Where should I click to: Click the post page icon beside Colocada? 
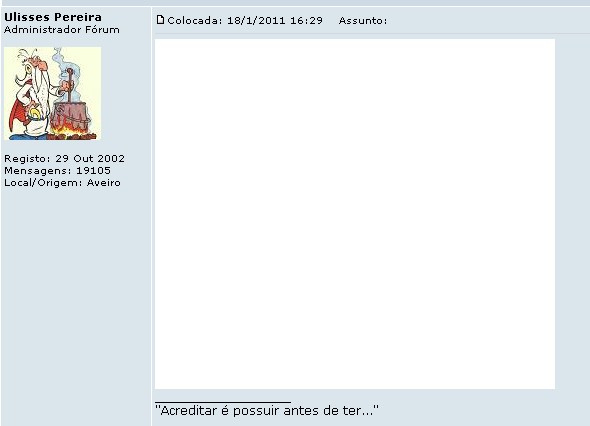click(160, 20)
